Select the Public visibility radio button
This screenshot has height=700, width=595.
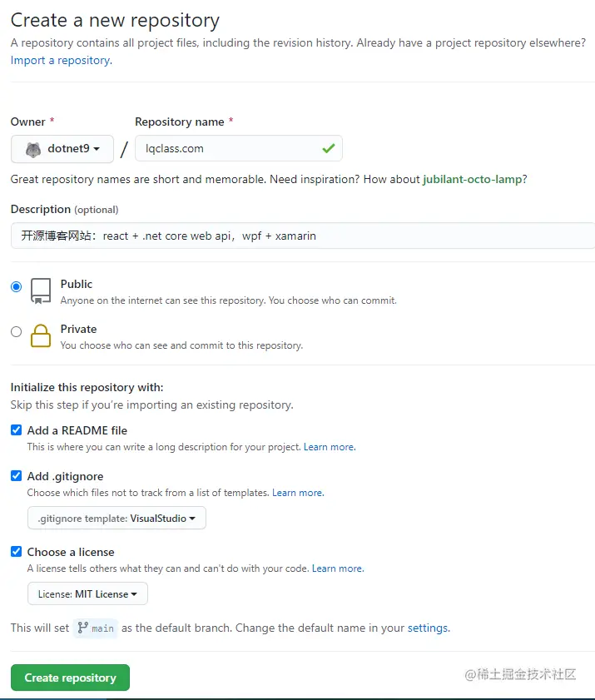tap(17, 286)
